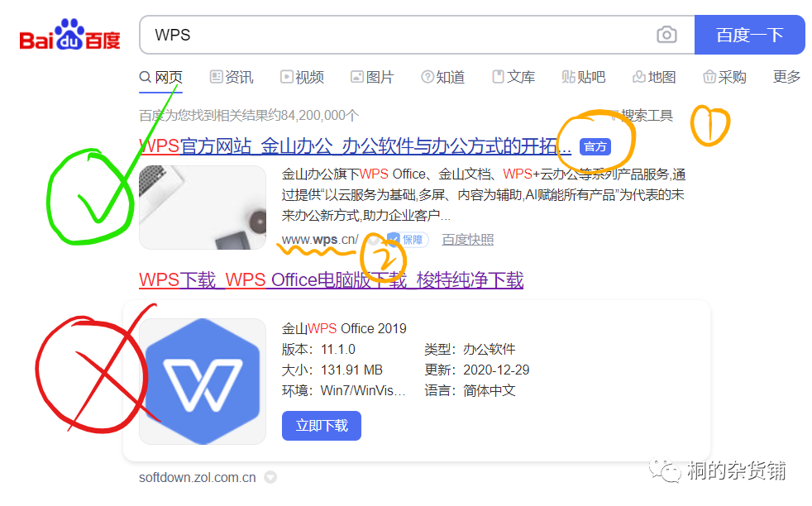Screen dimensions: 812x506
Task: Switch to the 视频 tab
Action: [x=302, y=77]
